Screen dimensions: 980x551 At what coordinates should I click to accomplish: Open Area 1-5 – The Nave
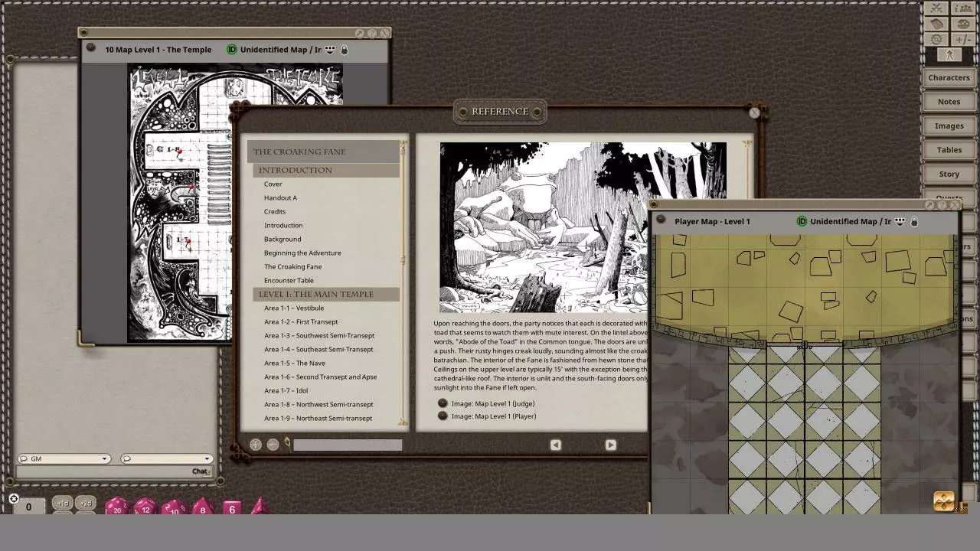click(295, 363)
